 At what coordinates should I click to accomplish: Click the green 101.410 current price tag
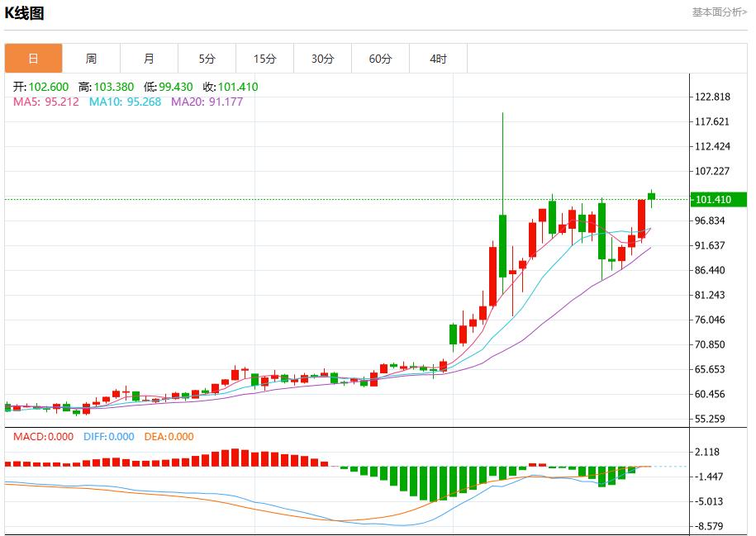pos(720,200)
